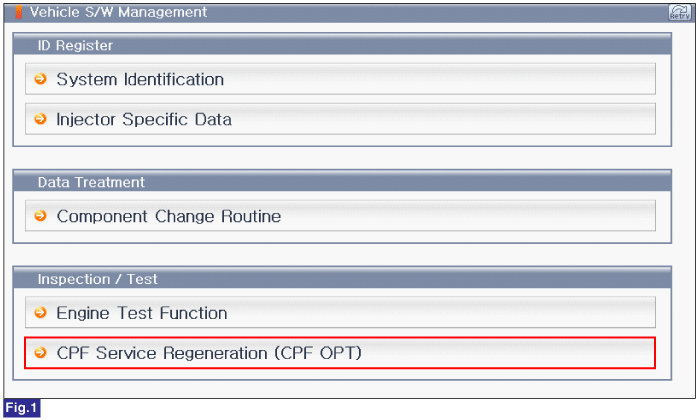Open System Identification
The width and height of the screenshot is (700, 420).
pyautogui.click(x=340, y=79)
